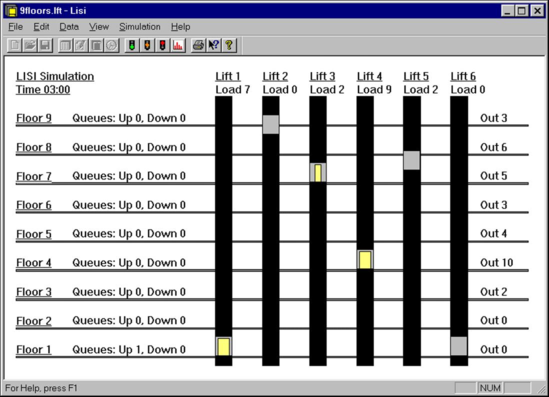Viewport: 549px width, 397px height.
Task: Click the 'Out 4' value on Floor 5
Action: [494, 234]
